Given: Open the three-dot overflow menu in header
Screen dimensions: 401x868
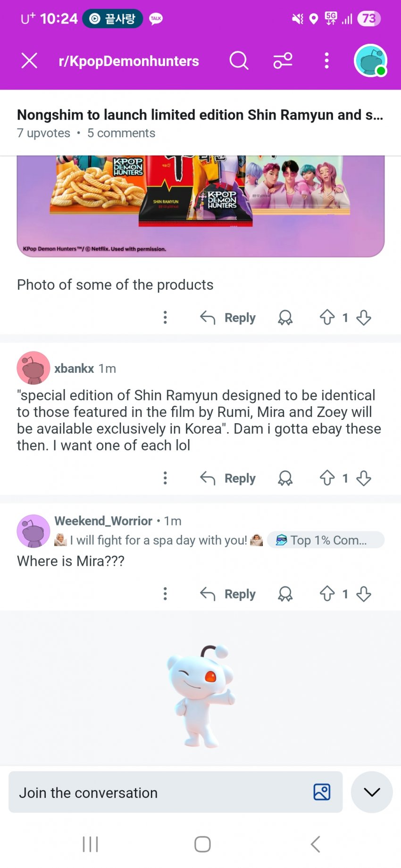Looking at the screenshot, I should (326, 61).
